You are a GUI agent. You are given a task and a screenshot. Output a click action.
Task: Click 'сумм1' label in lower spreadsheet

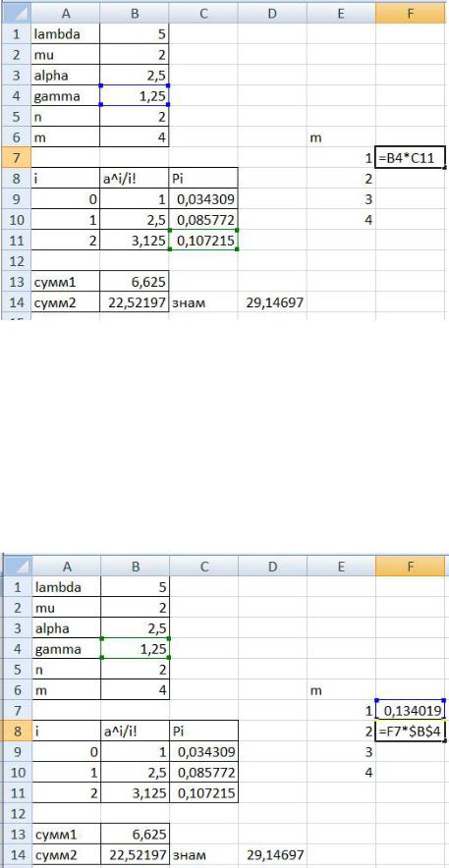[x=65, y=835]
